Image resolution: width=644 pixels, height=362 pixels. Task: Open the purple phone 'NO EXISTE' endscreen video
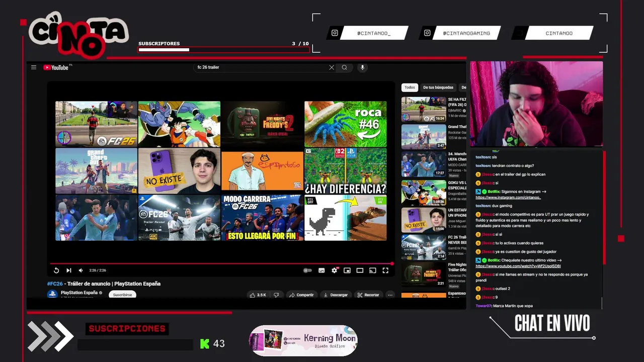pyautogui.click(x=179, y=171)
